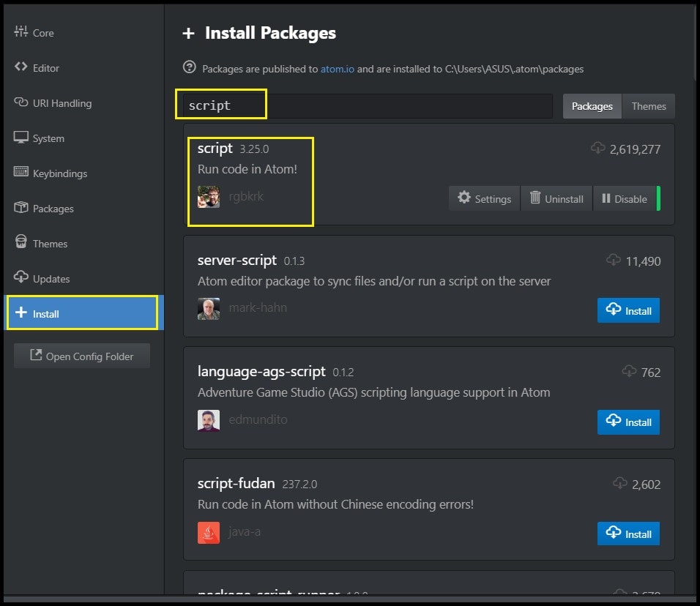Screen dimensions: 700x606
Task: Uninstall the script package
Action: (x=556, y=198)
